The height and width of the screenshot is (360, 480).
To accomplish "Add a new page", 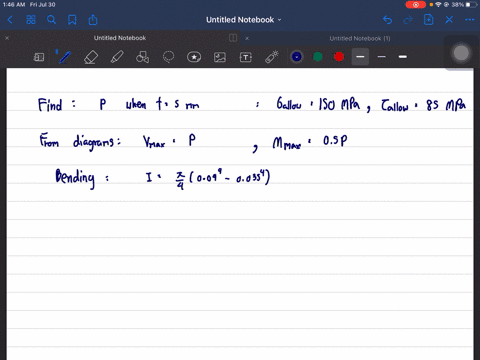I will 429,20.
